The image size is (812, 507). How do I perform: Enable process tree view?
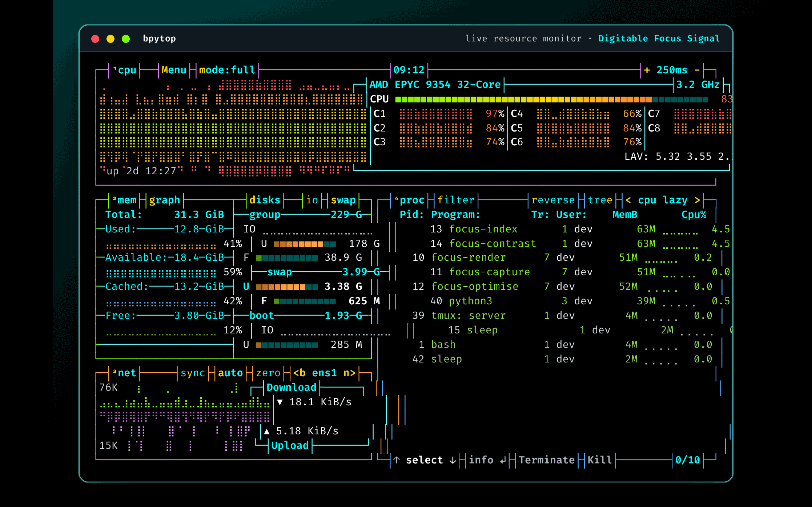click(600, 200)
